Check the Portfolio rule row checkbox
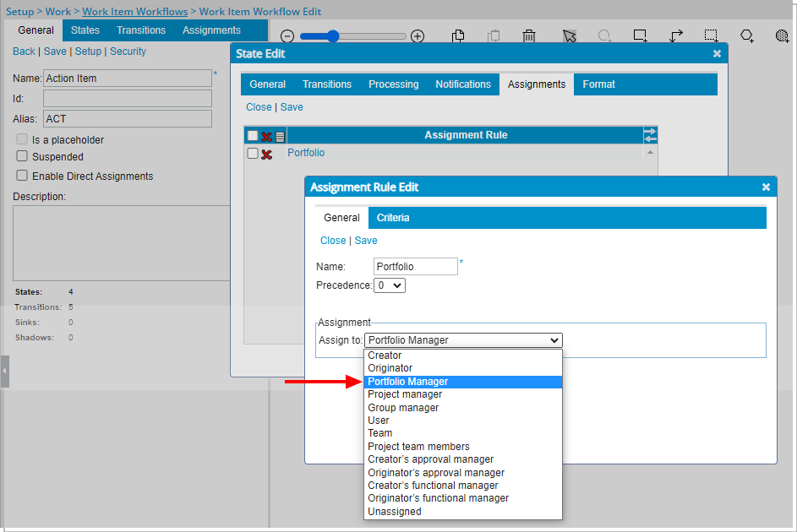Viewport: 797px width, 532px height. point(253,153)
